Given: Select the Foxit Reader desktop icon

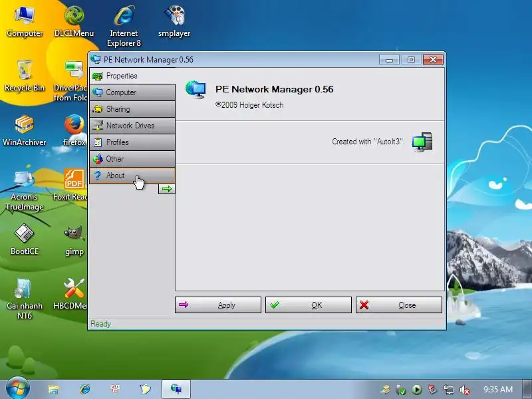Looking at the screenshot, I should pos(70,186).
